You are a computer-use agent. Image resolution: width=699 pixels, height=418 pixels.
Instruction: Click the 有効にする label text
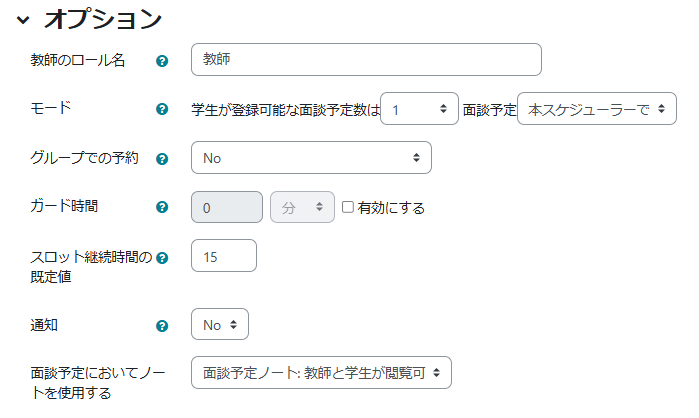pos(391,208)
